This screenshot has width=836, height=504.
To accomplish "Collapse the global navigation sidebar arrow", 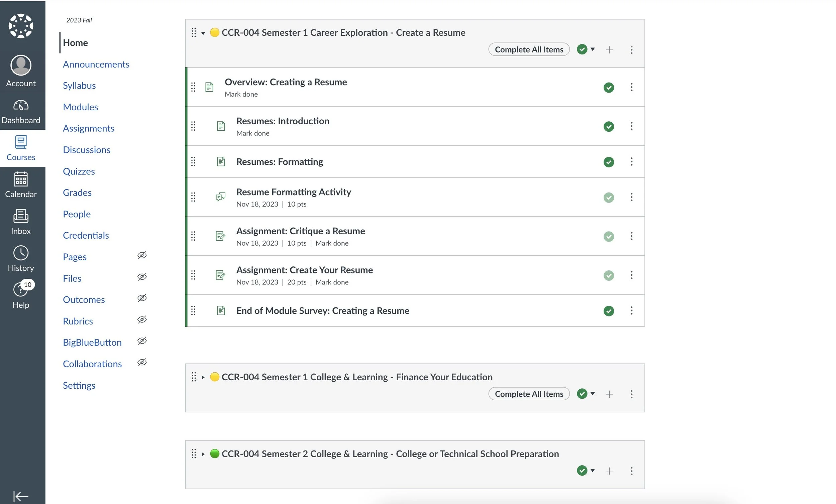I will click(x=21, y=496).
